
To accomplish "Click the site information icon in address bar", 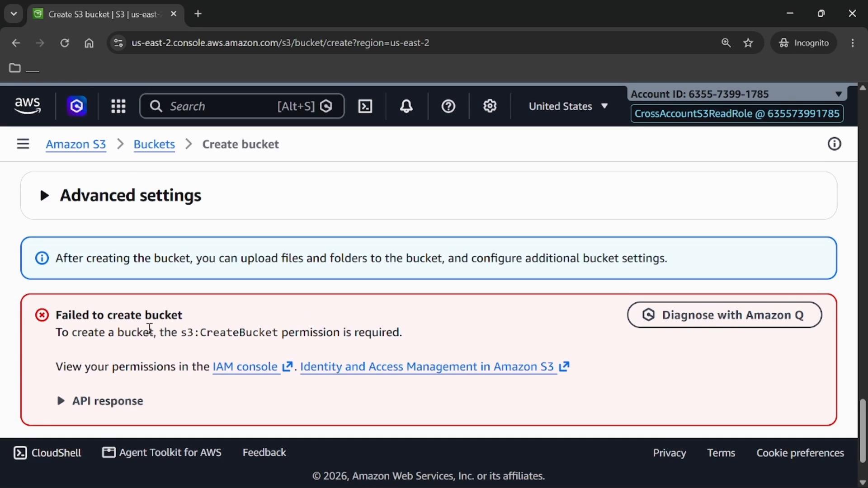I will click(x=118, y=43).
